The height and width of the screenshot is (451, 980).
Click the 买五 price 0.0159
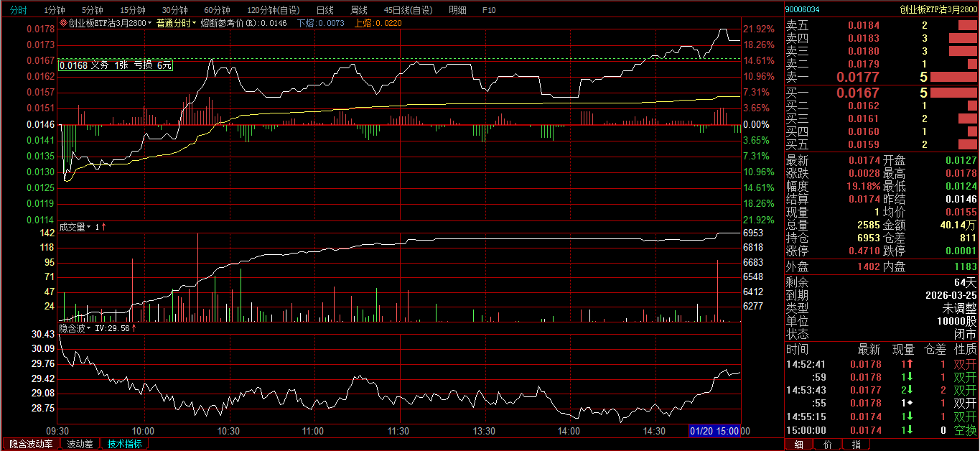[864, 144]
